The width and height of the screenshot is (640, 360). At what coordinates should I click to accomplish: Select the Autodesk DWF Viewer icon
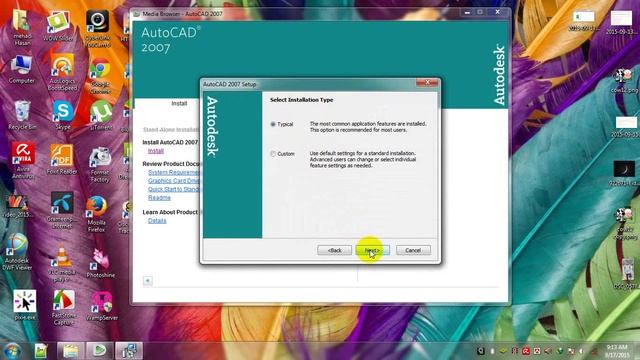point(17,252)
